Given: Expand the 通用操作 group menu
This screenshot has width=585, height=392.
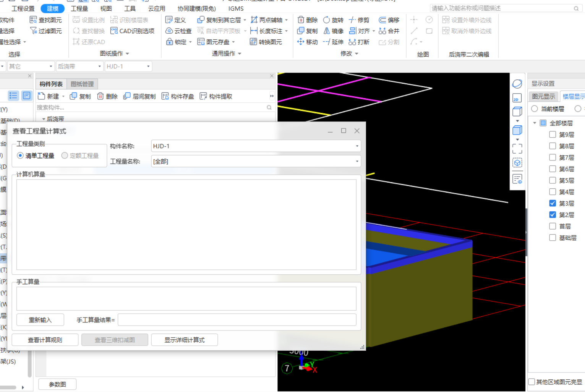Looking at the screenshot, I should 227,53.
